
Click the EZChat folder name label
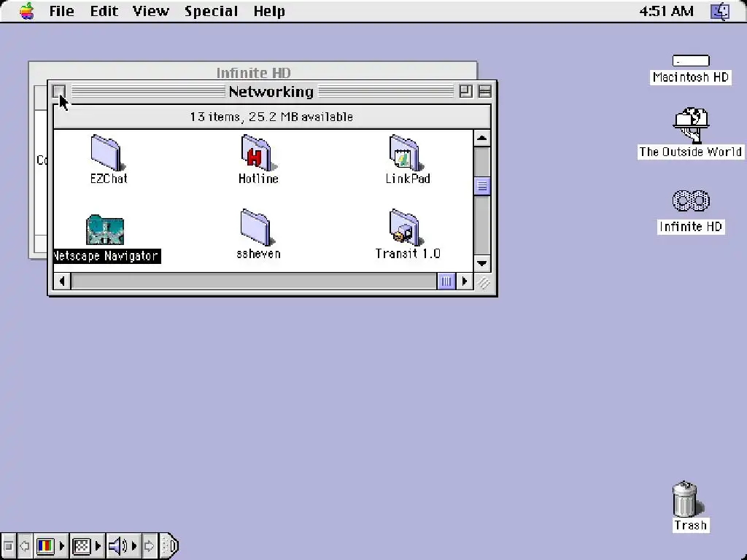tap(109, 179)
